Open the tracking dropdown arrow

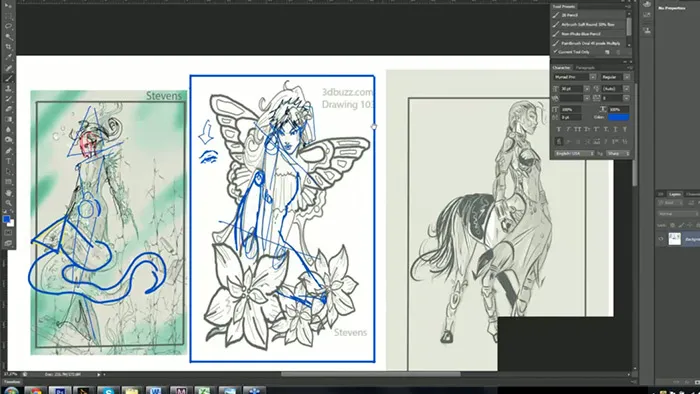(626, 98)
